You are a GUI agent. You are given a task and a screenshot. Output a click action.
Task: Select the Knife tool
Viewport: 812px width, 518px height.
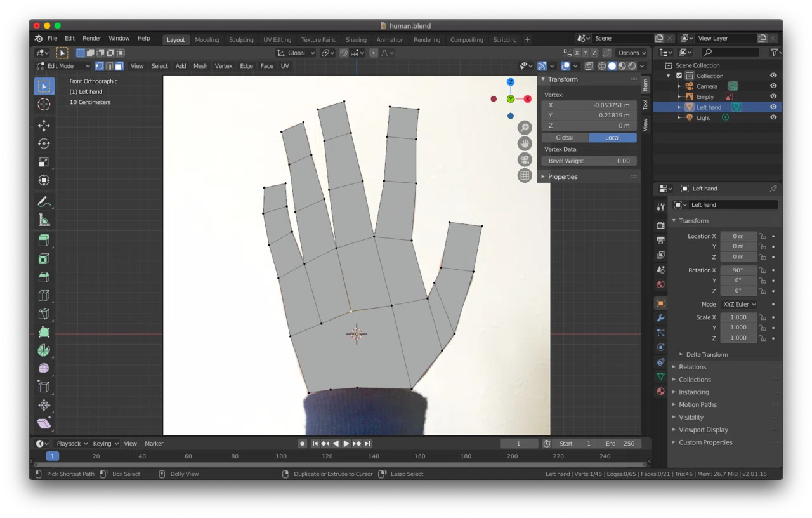tap(44, 314)
